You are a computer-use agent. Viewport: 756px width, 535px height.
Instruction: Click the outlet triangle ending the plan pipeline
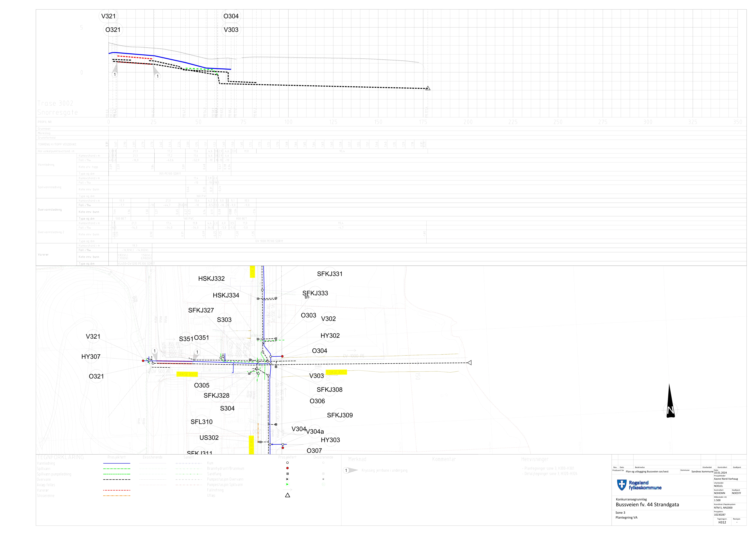pyautogui.click(x=469, y=363)
